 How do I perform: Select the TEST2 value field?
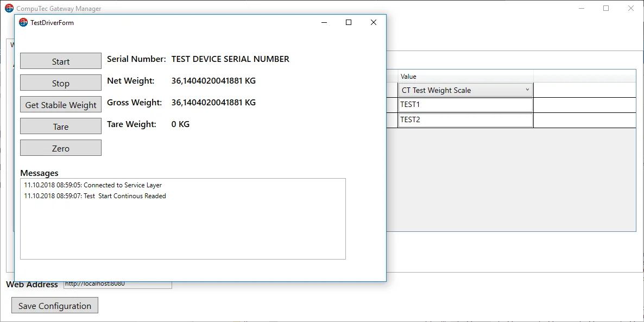tap(465, 120)
